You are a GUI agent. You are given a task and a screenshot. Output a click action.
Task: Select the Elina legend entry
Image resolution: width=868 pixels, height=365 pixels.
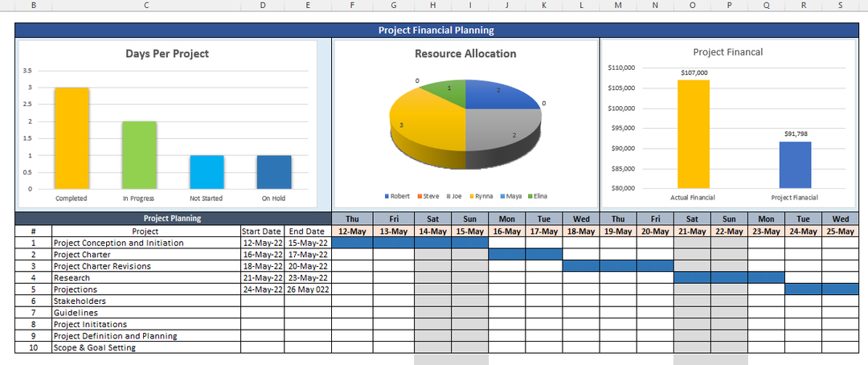[538, 196]
